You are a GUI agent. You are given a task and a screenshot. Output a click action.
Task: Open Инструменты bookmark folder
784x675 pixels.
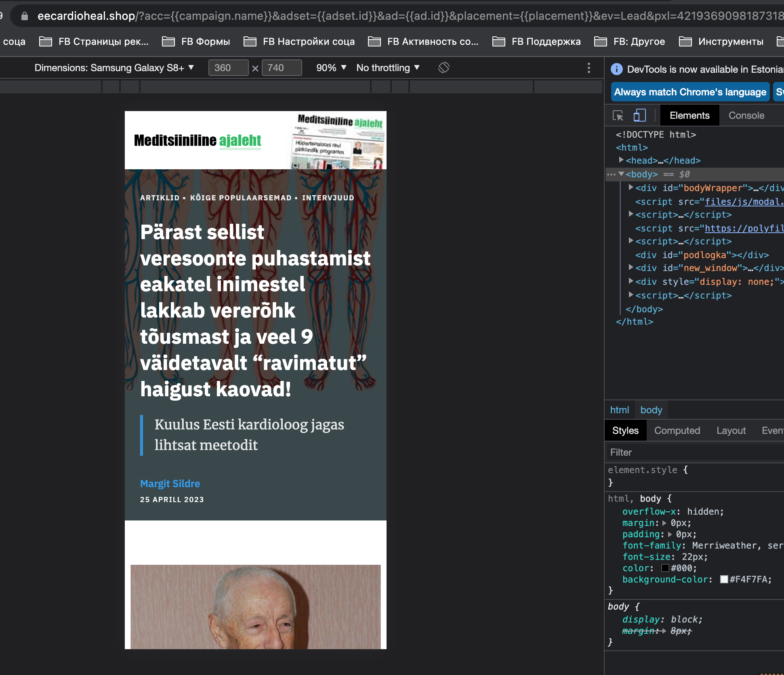point(721,42)
